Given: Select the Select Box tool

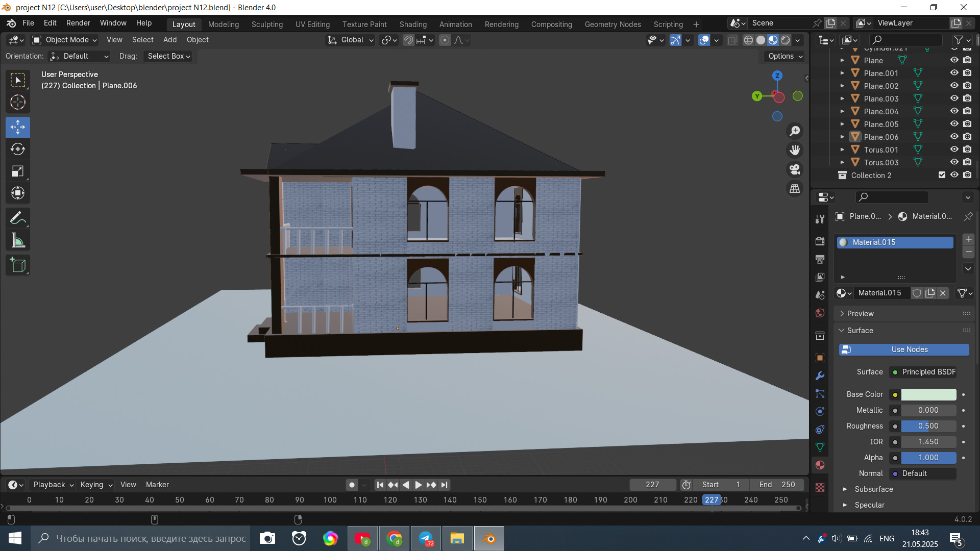Looking at the screenshot, I should pos(18,81).
